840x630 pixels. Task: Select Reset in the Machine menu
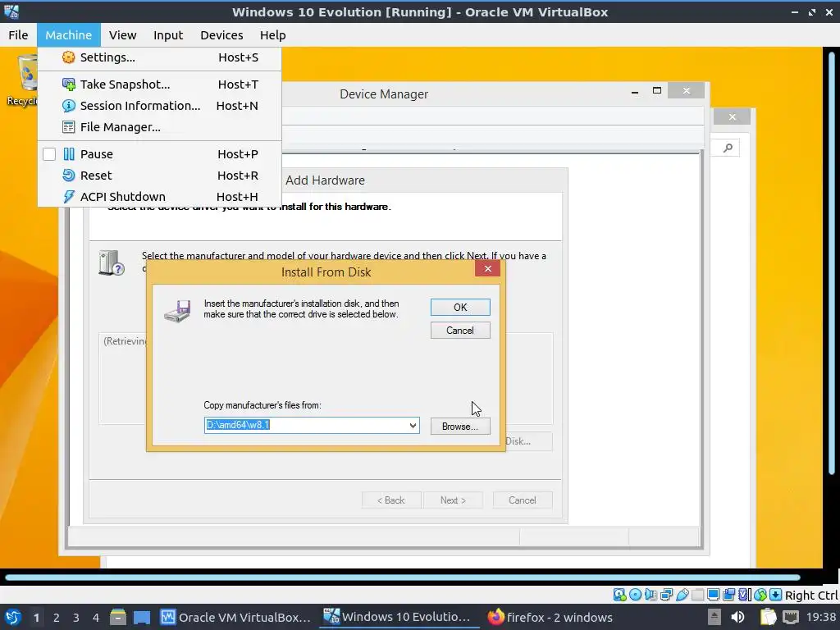[160, 176]
